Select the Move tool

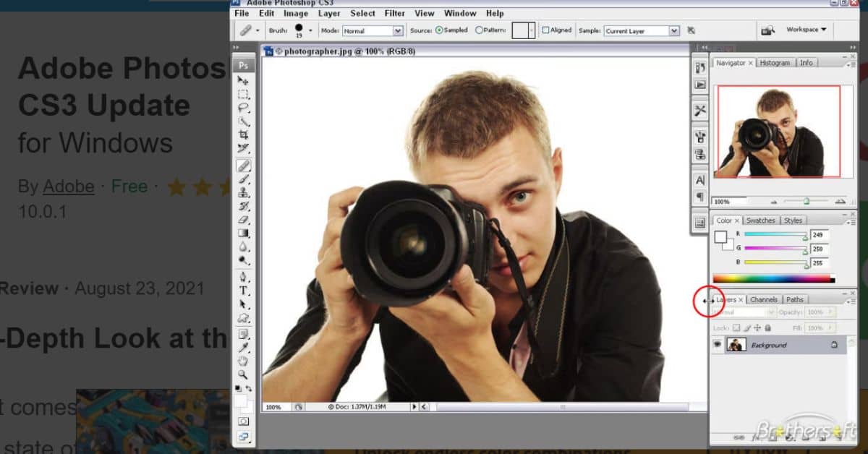coord(244,80)
